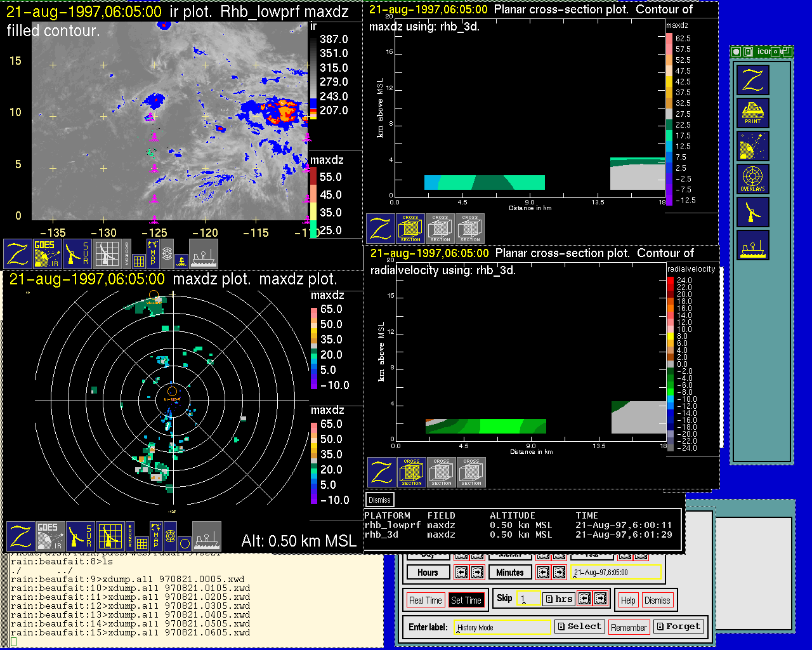Click the PRINT icon in the right icon panel
Viewport: 812px width, 650px height.
[753, 113]
